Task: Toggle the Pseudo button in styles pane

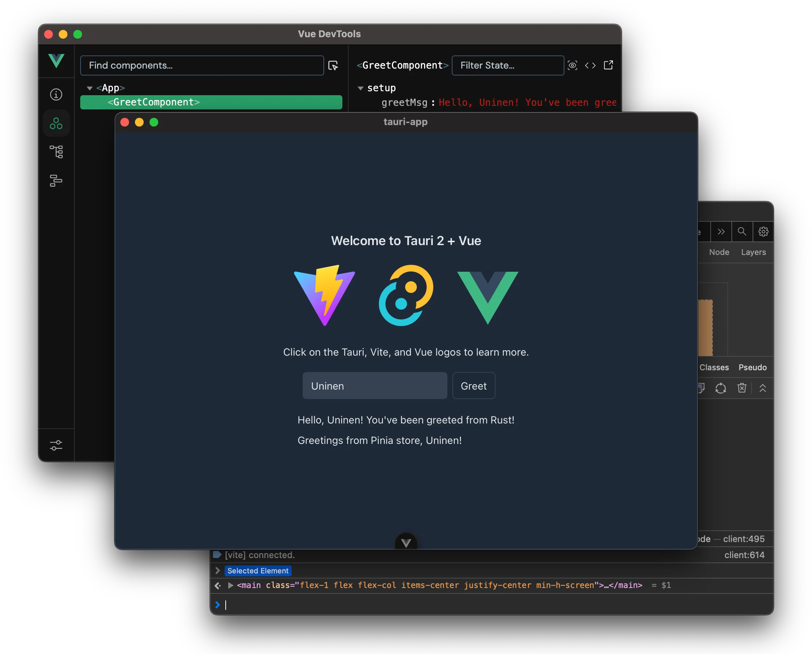Action: (752, 367)
